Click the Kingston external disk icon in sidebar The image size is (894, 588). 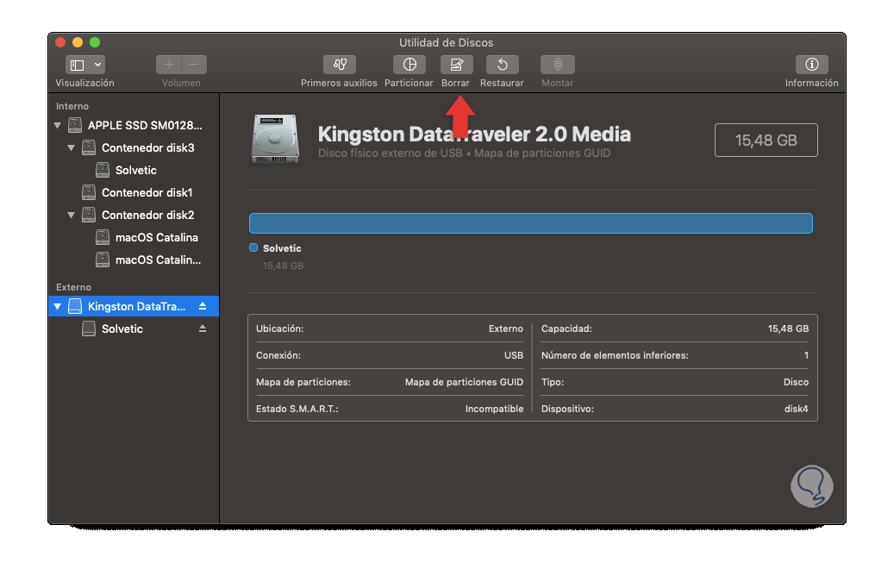pyautogui.click(x=75, y=306)
